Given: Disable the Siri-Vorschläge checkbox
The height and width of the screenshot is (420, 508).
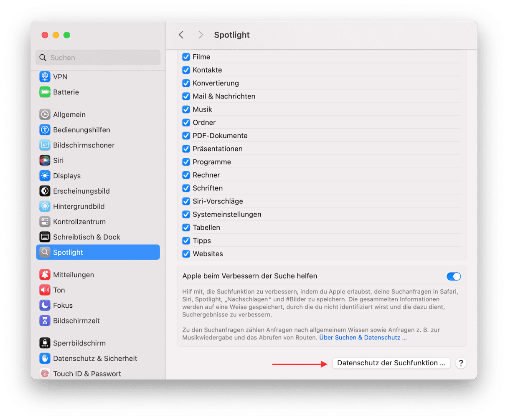Looking at the screenshot, I should [x=186, y=201].
